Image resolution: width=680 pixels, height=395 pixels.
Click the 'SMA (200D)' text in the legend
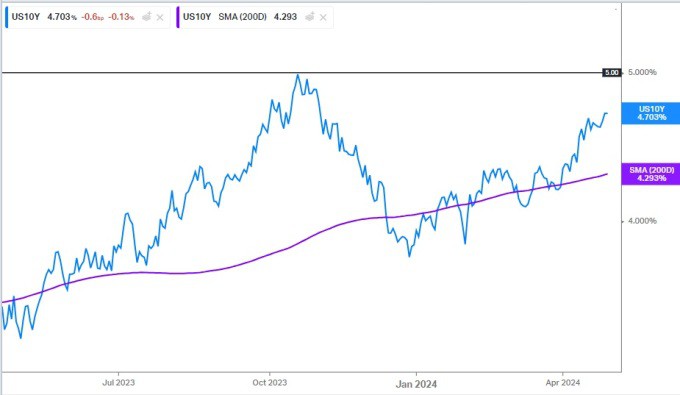click(x=242, y=17)
